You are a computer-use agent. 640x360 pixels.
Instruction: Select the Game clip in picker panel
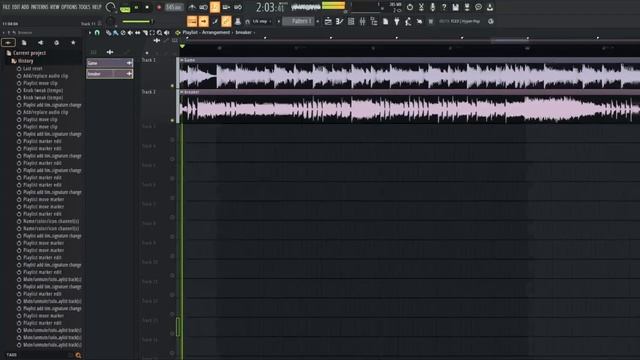click(110, 63)
